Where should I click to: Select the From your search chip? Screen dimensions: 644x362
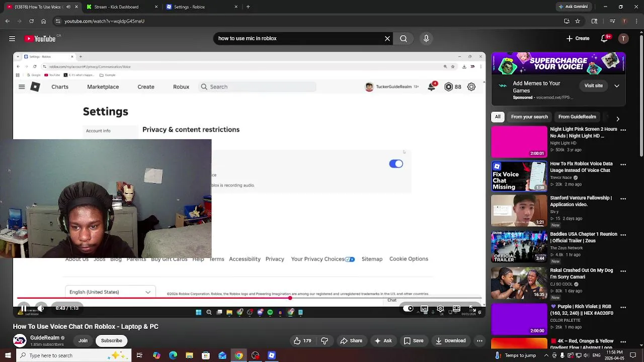click(529, 117)
